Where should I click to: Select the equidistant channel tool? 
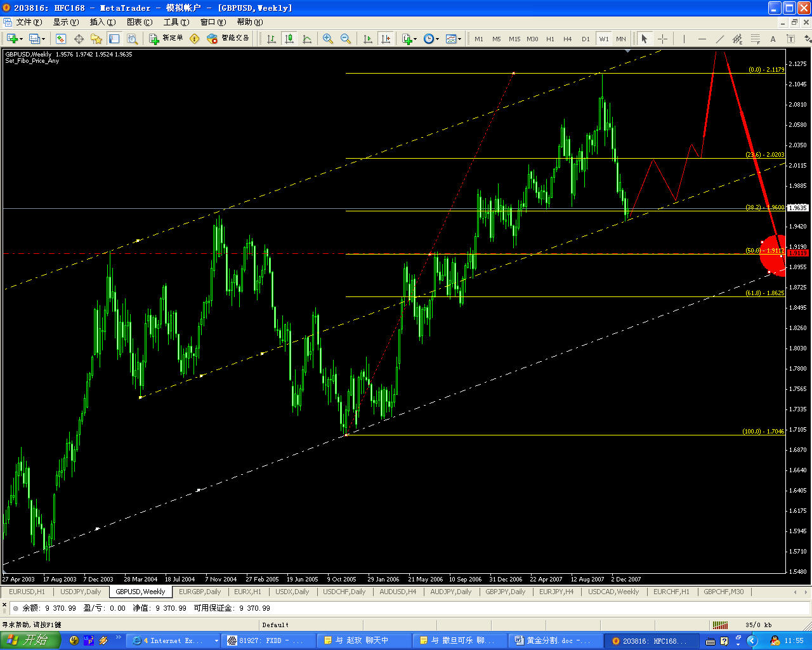pyautogui.click(x=737, y=39)
